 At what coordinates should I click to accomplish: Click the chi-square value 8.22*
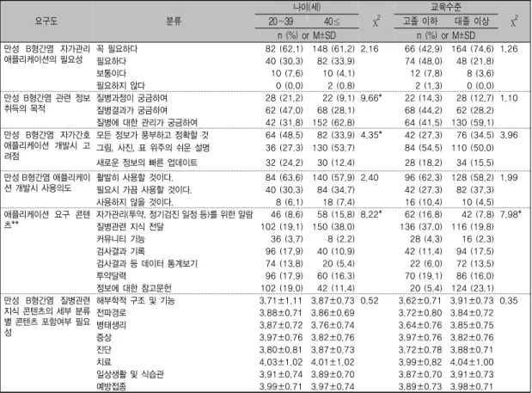click(x=371, y=214)
